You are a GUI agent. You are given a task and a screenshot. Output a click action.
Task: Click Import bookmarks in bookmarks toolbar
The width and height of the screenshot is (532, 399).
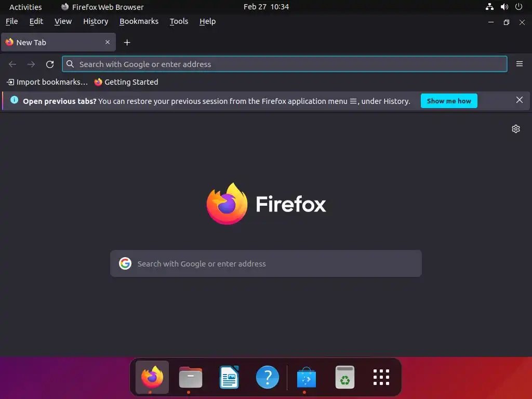pos(47,82)
